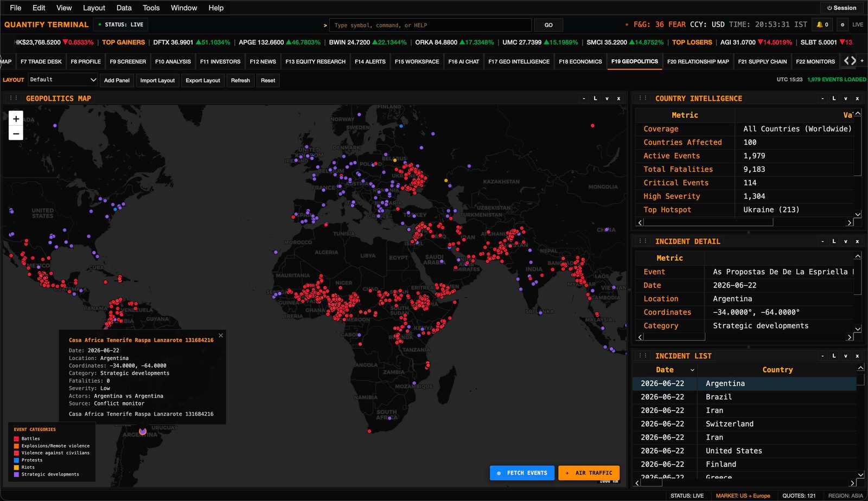The image size is (868, 501).
Task: Close the Country Intelligence panel
Action: click(x=857, y=98)
